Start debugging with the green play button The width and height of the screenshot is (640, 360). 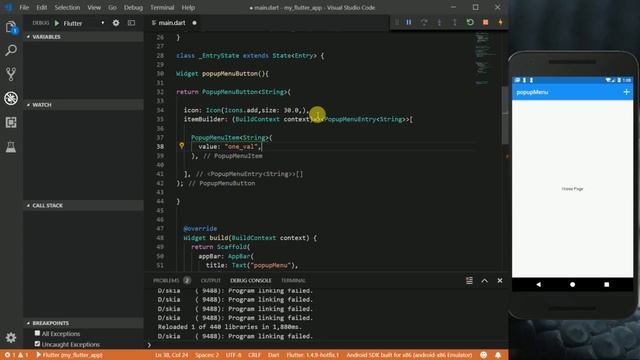[57, 23]
